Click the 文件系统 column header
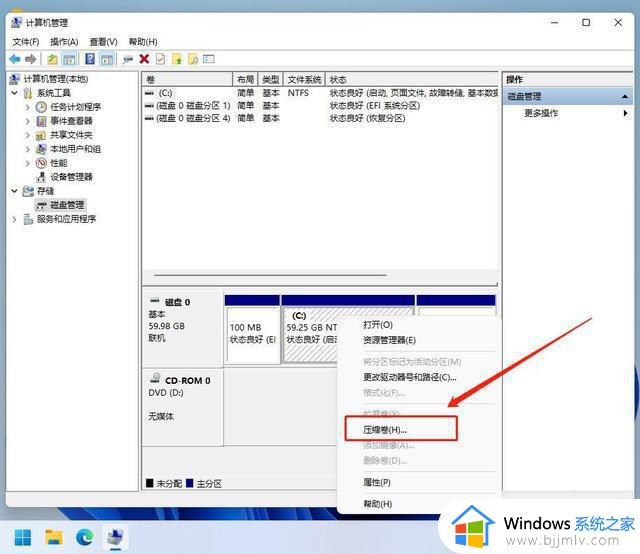The width and height of the screenshot is (640, 554). tap(304, 79)
